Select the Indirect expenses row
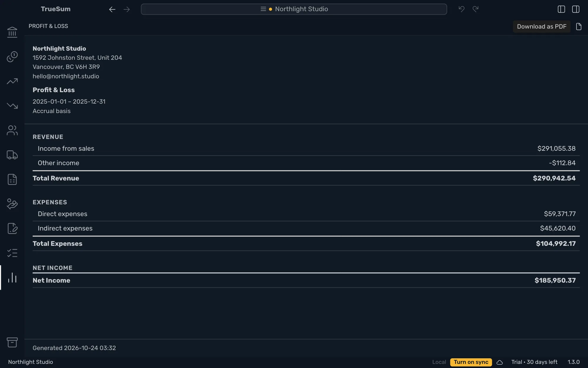Image resolution: width=588 pixels, height=368 pixels. 306,228
